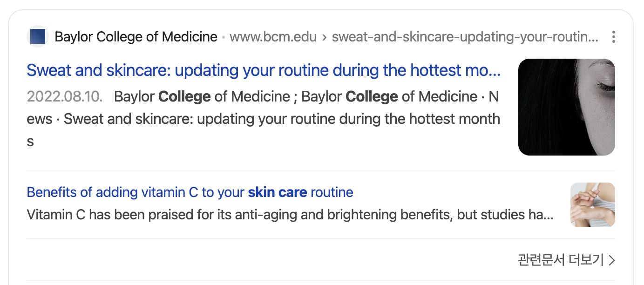Click the Baylor College of Medicine site name

click(x=136, y=36)
